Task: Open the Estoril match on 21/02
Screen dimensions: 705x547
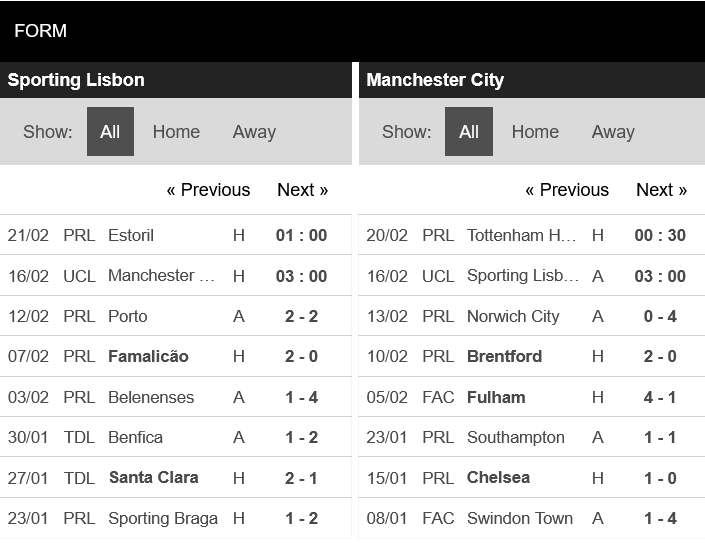Action: [x=176, y=235]
